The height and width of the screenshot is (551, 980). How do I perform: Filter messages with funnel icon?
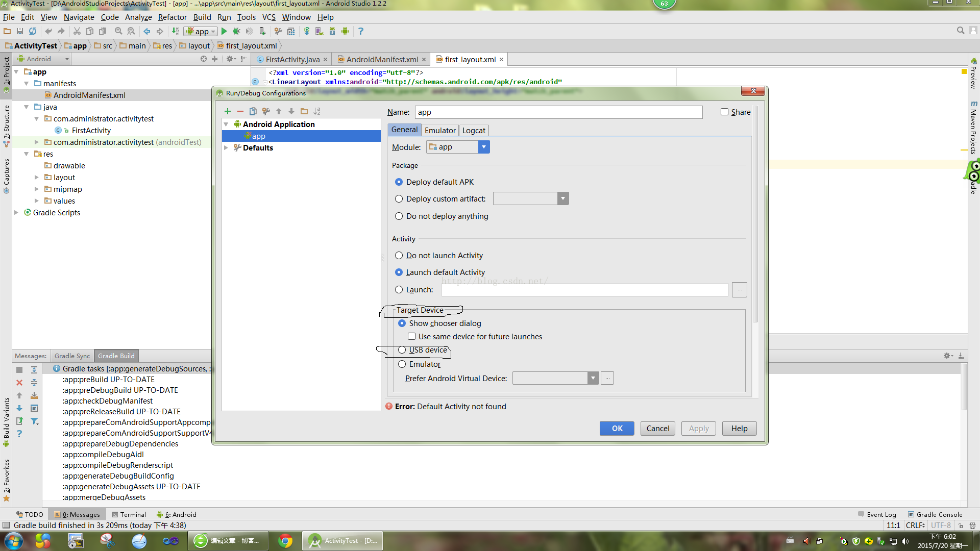click(34, 421)
